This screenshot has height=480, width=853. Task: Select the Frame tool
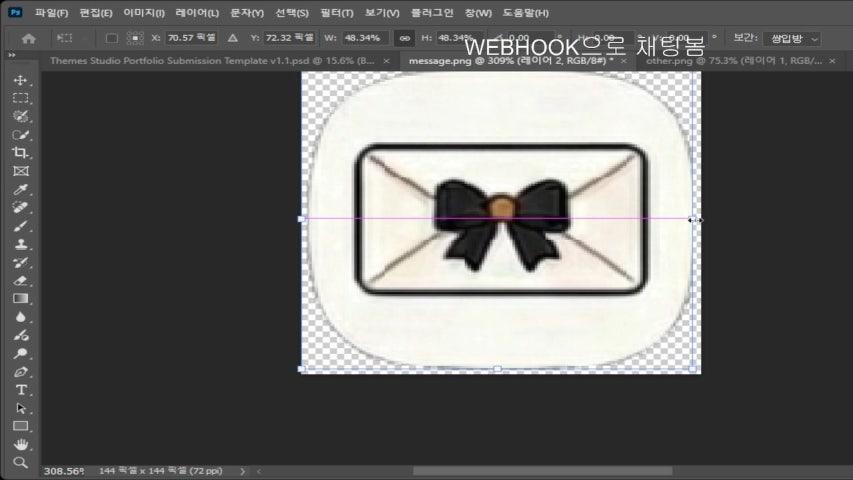pyautogui.click(x=21, y=171)
